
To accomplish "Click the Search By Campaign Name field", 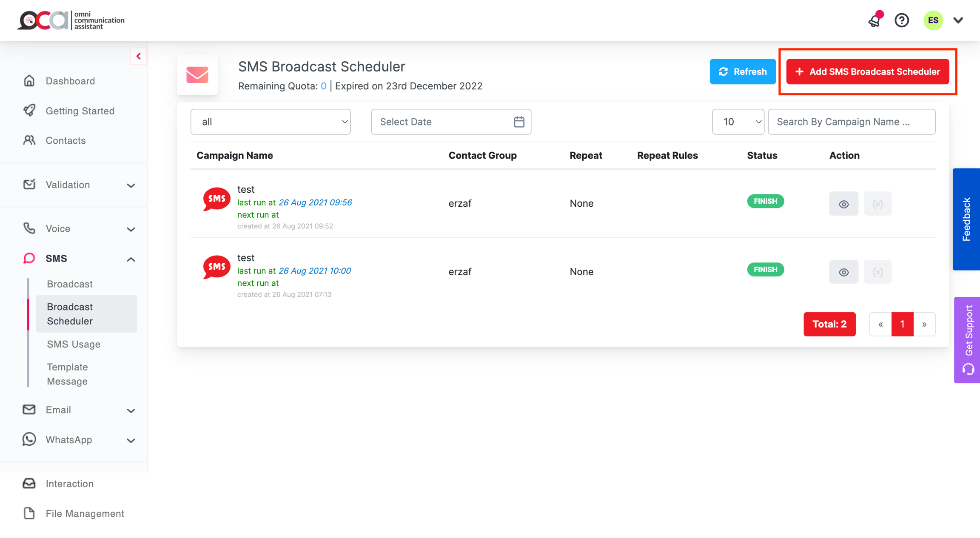I will pos(851,122).
